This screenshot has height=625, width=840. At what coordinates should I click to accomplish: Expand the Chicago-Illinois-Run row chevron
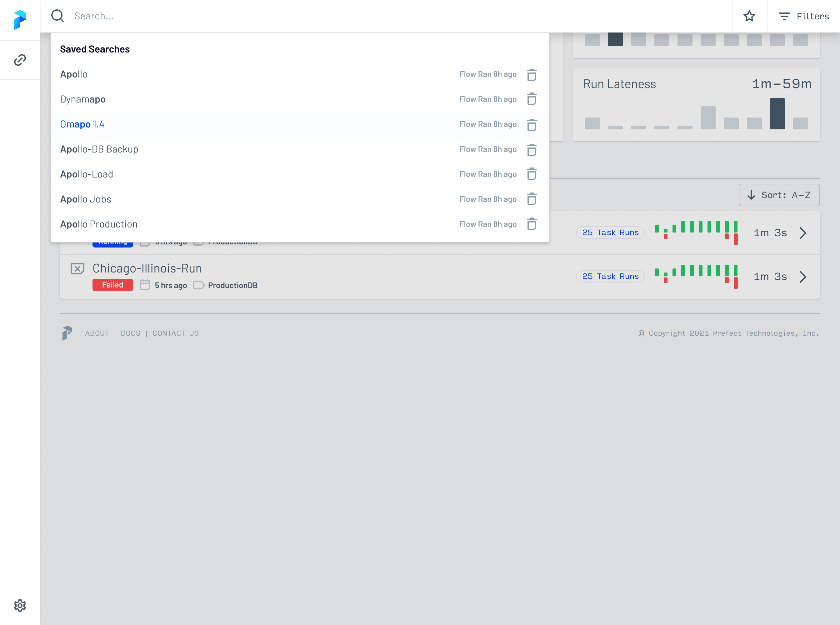click(802, 277)
